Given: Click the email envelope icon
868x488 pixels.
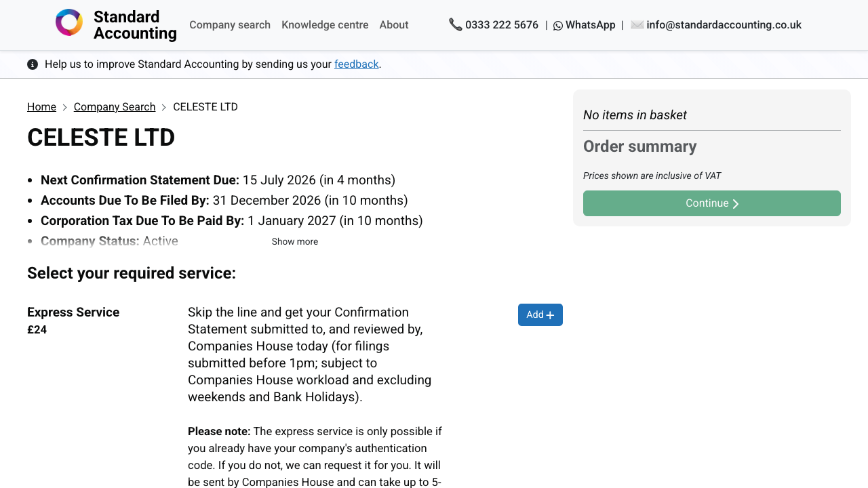Looking at the screenshot, I should (637, 25).
